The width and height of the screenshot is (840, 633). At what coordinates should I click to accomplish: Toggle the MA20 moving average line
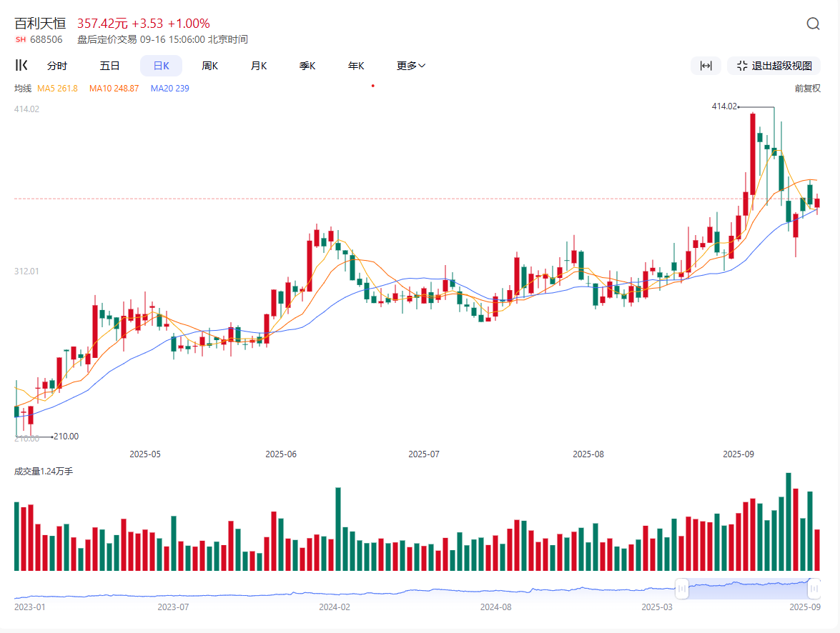coord(169,89)
